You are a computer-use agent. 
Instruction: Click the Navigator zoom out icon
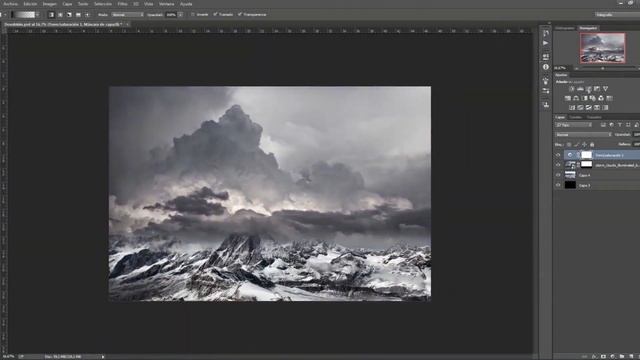[x=576, y=68]
